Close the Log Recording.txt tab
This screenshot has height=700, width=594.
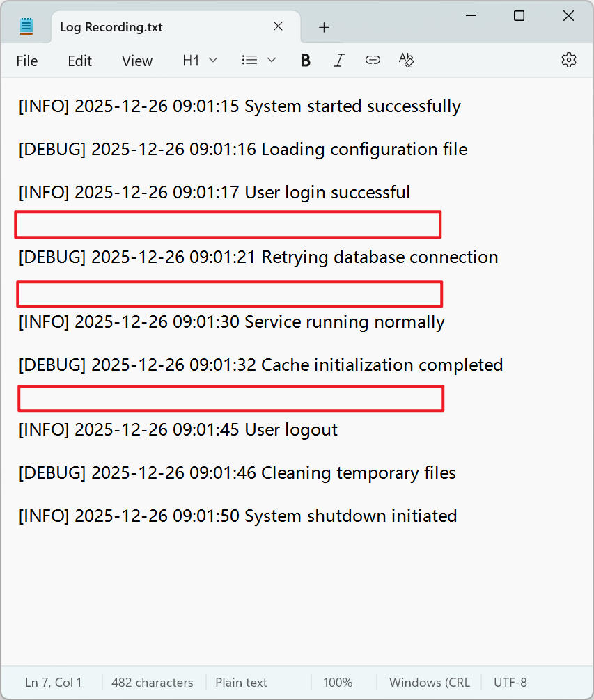278,26
